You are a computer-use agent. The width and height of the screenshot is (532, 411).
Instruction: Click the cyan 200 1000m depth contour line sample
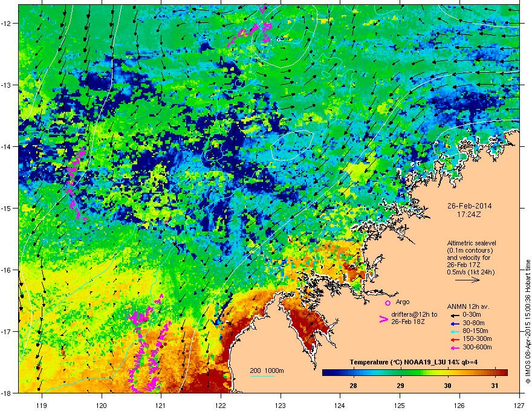click(x=262, y=376)
